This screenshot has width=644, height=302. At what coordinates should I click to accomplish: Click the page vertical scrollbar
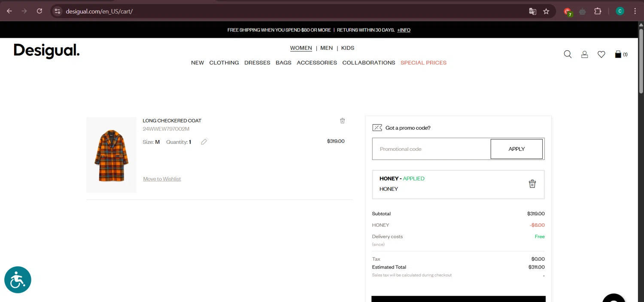(641, 61)
